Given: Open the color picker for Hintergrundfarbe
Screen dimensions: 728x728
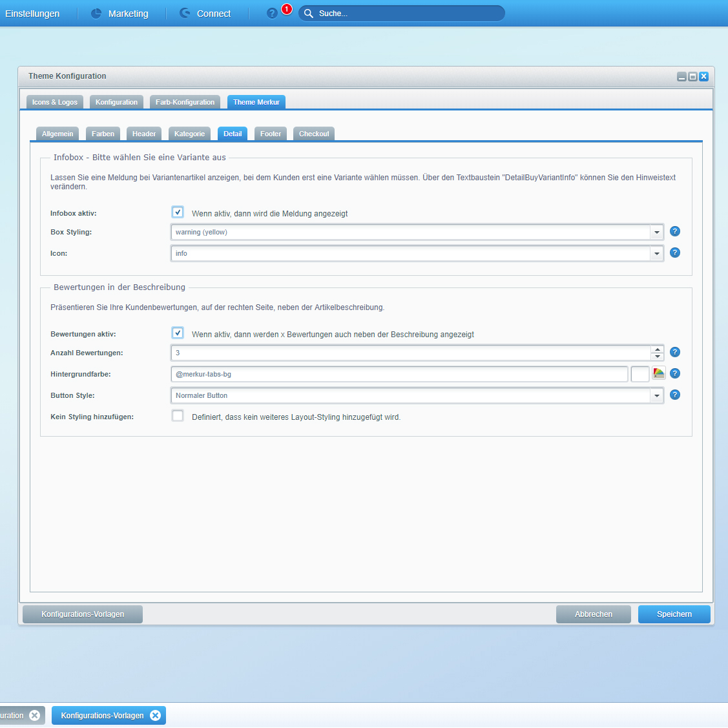Looking at the screenshot, I should pos(658,373).
